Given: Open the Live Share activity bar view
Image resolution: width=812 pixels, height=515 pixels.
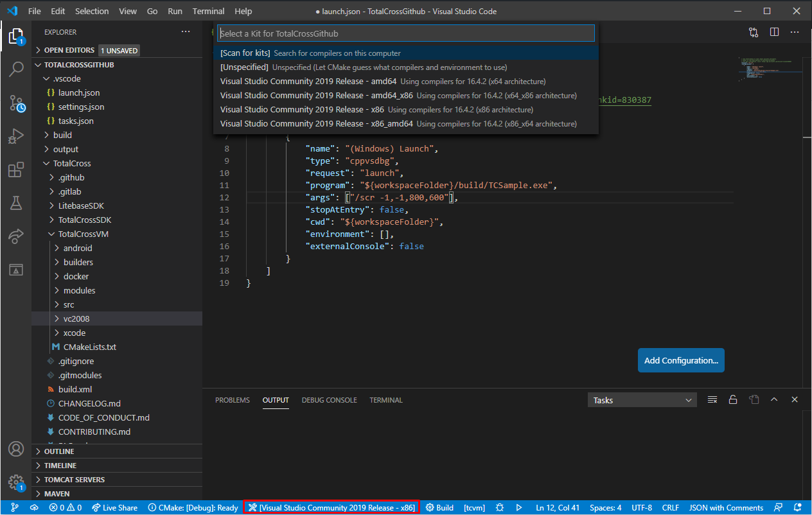Looking at the screenshot, I should (x=16, y=236).
